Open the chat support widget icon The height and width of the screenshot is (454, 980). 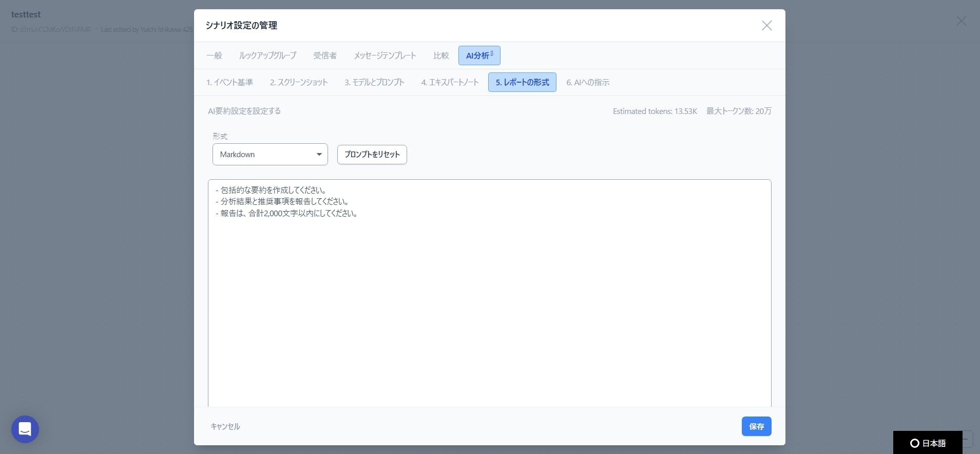coord(25,429)
